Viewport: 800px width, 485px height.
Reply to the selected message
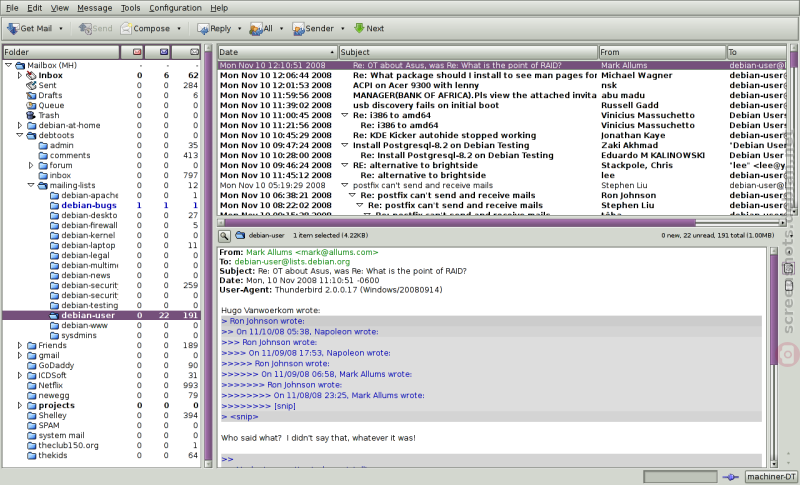[x=214, y=29]
